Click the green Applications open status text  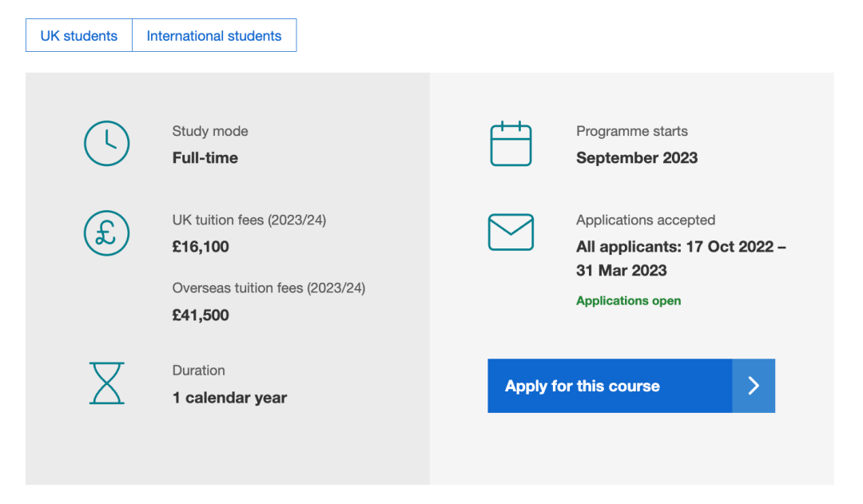pos(628,301)
